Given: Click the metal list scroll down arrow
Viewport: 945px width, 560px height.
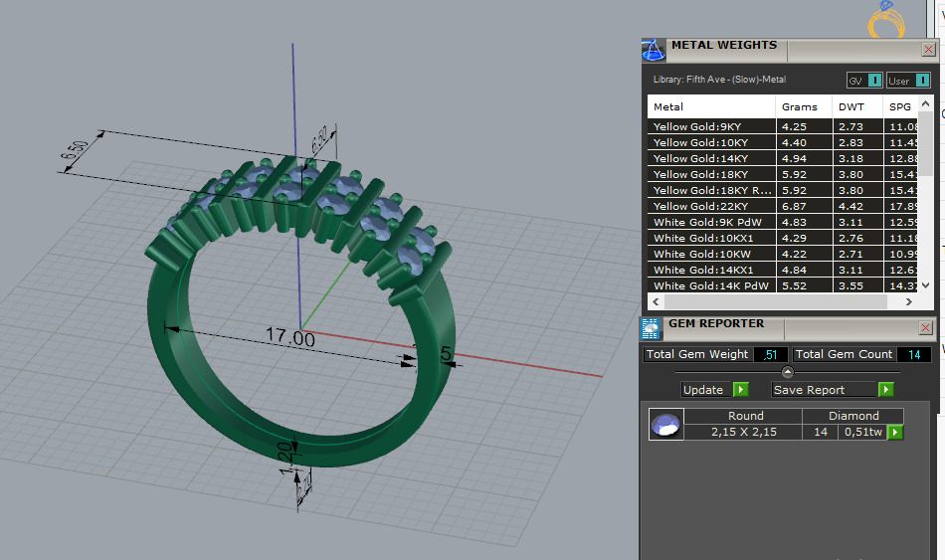Looking at the screenshot, I should [x=926, y=285].
